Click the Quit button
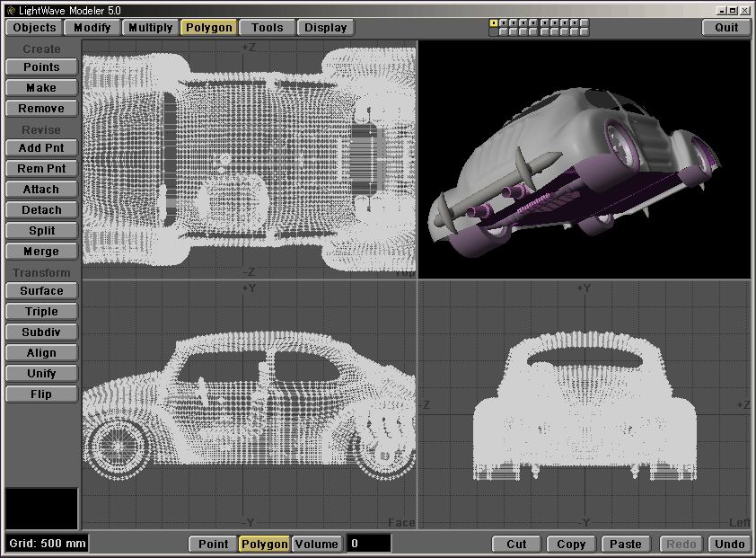 [726, 27]
